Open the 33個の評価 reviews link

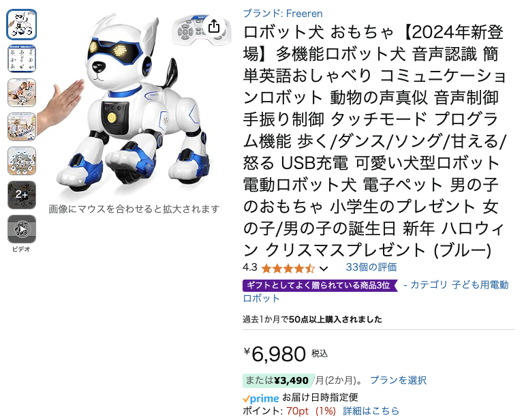(x=371, y=267)
